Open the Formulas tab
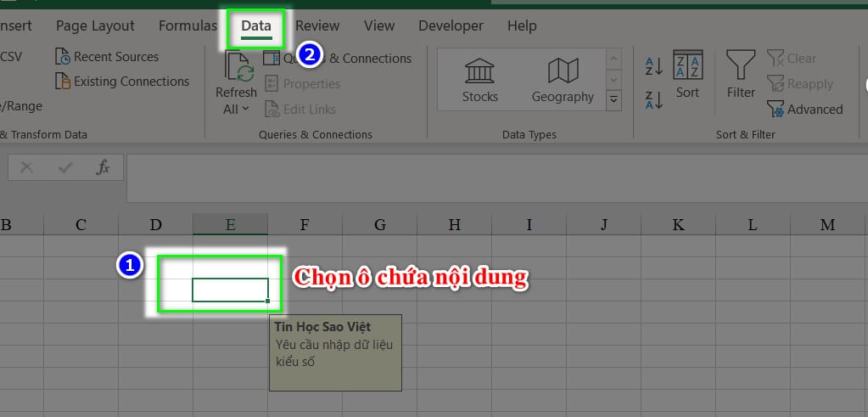 [188, 26]
